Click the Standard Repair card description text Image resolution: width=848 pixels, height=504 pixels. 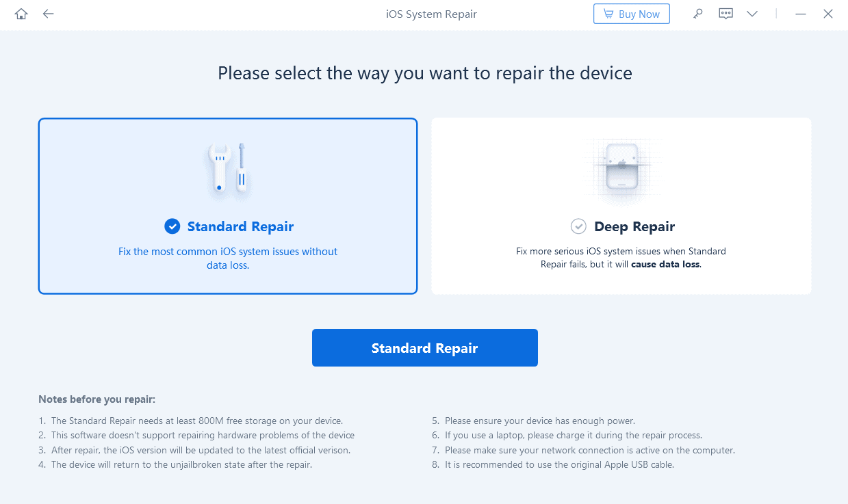click(228, 258)
